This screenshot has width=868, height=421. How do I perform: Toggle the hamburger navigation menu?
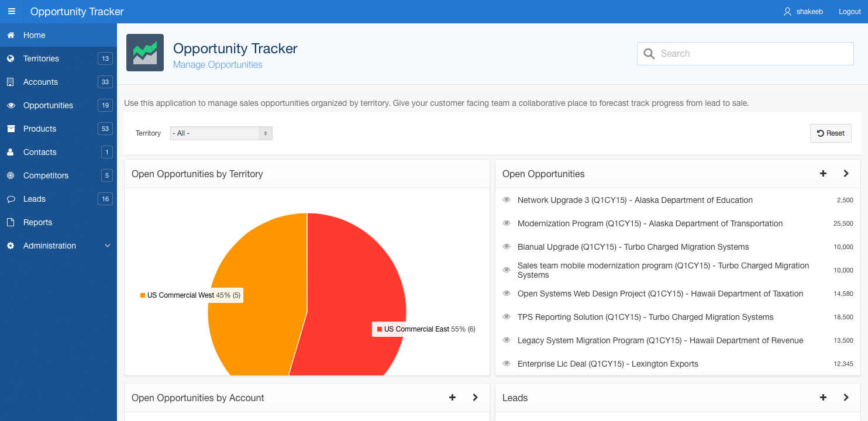pyautogui.click(x=12, y=12)
